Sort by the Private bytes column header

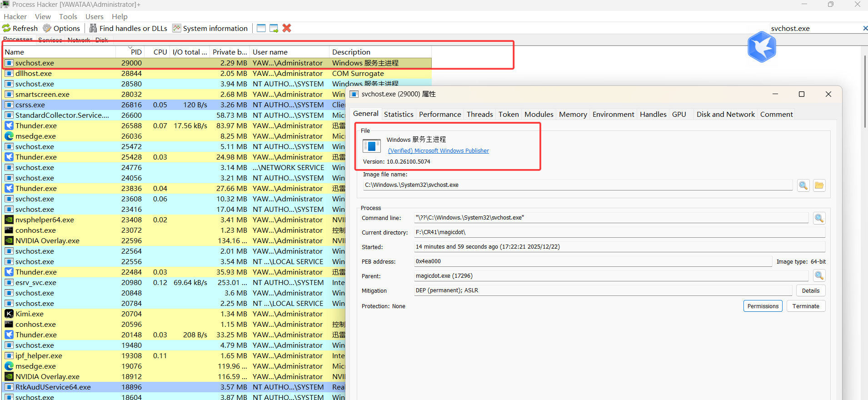click(230, 52)
